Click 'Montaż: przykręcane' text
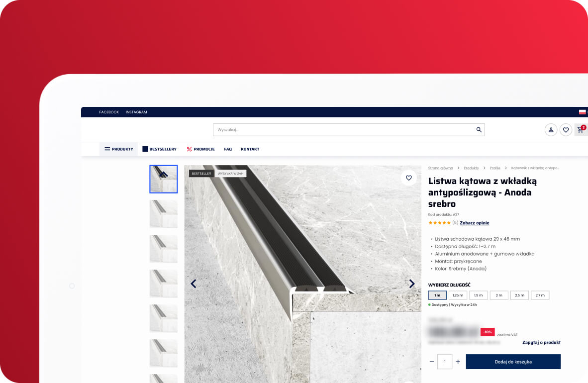 (x=458, y=262)
